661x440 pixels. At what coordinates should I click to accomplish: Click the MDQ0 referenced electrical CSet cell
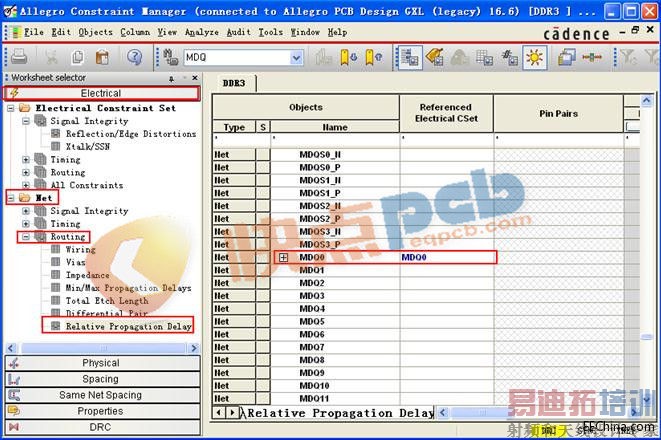pos(447,258)
